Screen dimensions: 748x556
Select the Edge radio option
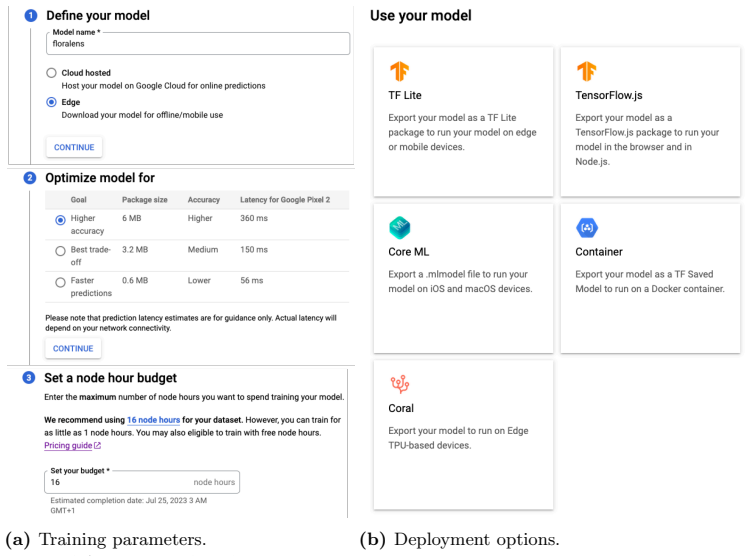tap(51, 102)
